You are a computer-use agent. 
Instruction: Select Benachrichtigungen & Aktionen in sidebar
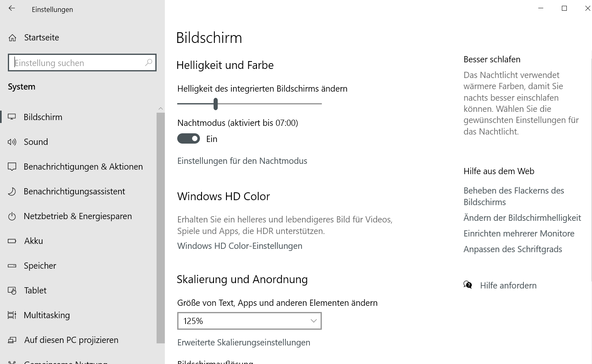point(83,167)
